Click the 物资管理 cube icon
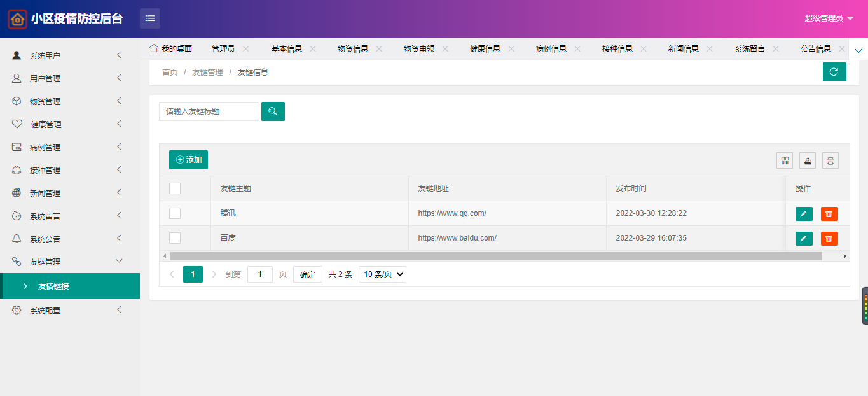This screenshot has width=868, height=396. [17, 101]
